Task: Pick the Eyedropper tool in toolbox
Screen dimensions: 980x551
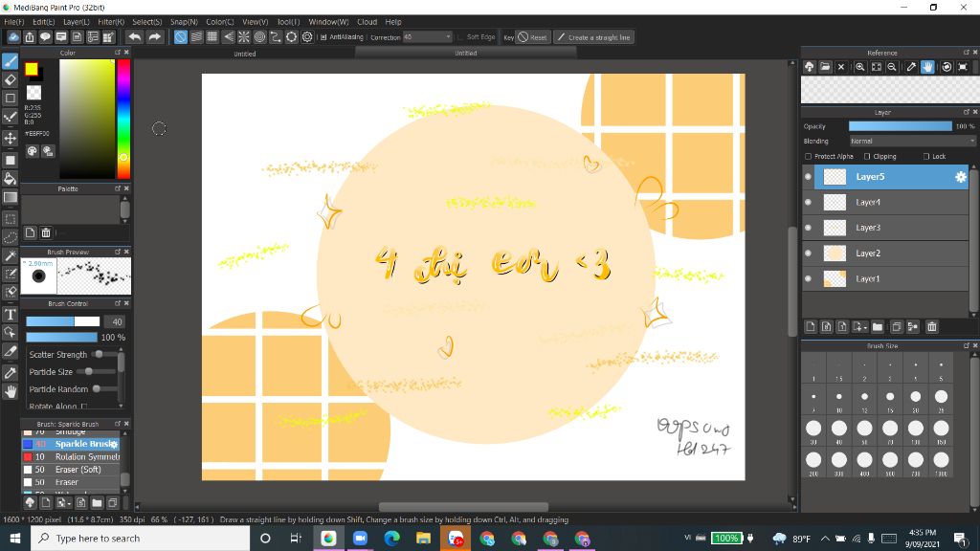Action: 10,373
